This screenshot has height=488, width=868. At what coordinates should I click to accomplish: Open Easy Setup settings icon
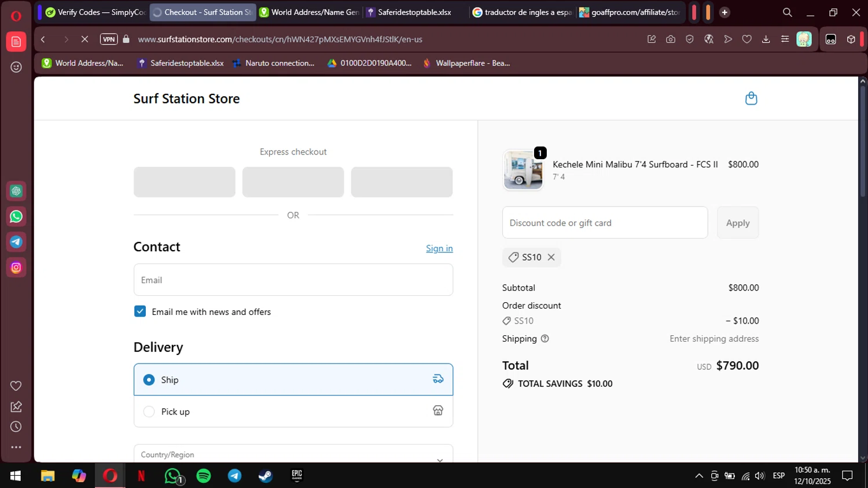785,39
